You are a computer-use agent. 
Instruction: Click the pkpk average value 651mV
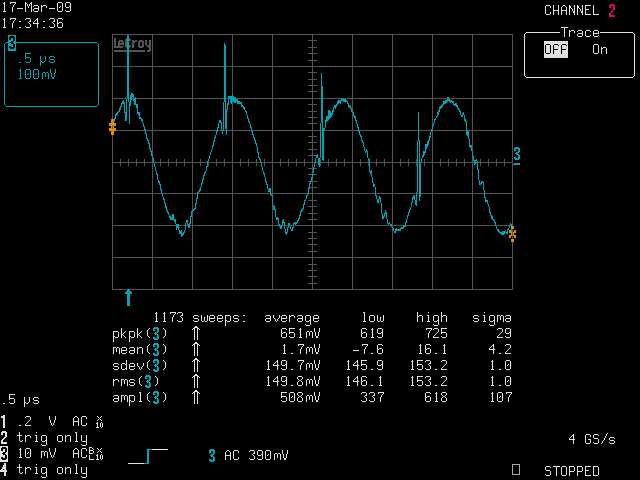(x=300, y=333)
